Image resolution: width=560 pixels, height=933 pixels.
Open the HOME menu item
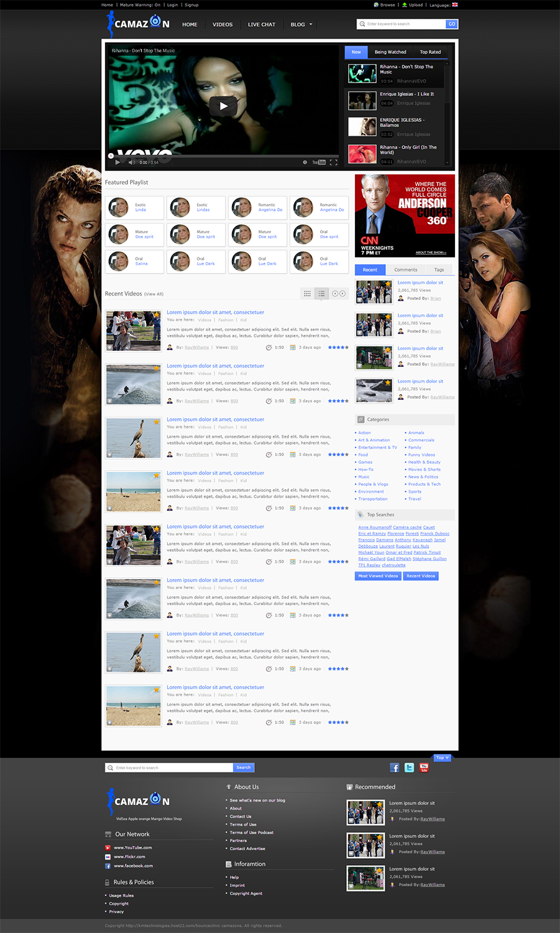(x=190, y=24)
